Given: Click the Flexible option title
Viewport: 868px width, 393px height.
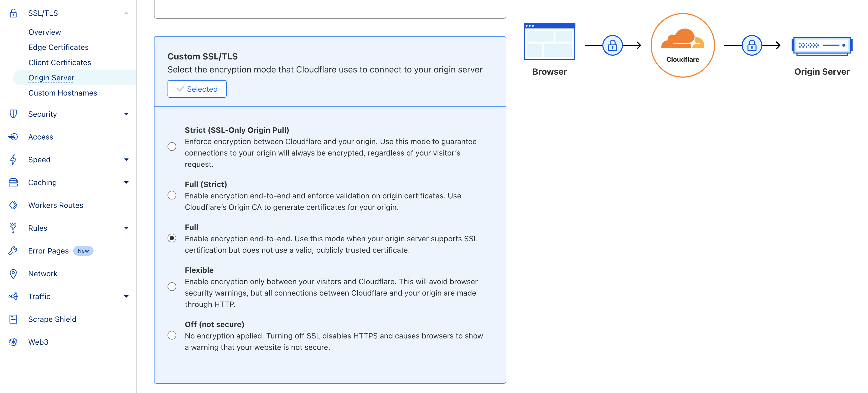Looking at the screenshot, I should pos(199,270).
